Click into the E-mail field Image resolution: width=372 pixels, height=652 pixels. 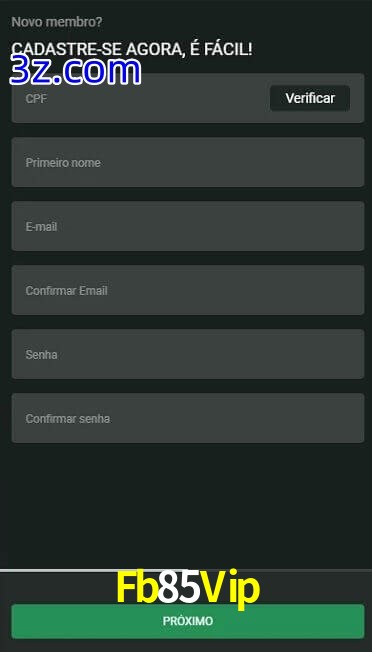(x=188, y=226)
